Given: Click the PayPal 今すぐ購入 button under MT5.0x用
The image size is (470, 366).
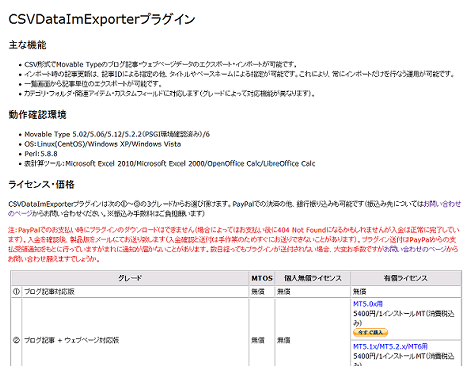Looking at the screenshot, I should point(370,332).
